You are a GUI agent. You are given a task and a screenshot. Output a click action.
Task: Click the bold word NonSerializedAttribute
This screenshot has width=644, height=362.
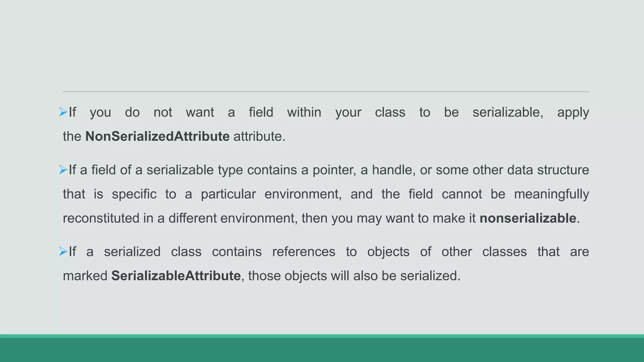157,136
